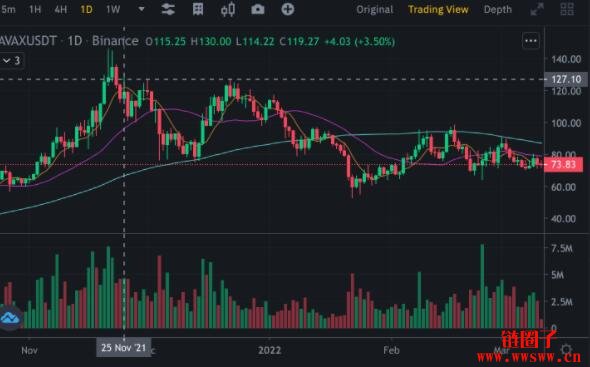Click the 5M volume axis label
This screenshot has width=590, height=367.
[557, 275]
